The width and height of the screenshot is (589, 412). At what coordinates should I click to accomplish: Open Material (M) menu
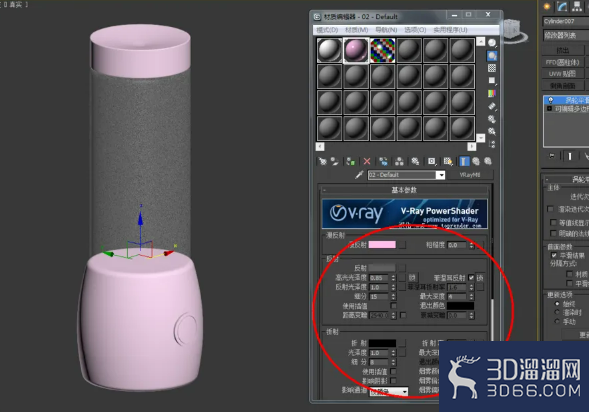point(356,30)
